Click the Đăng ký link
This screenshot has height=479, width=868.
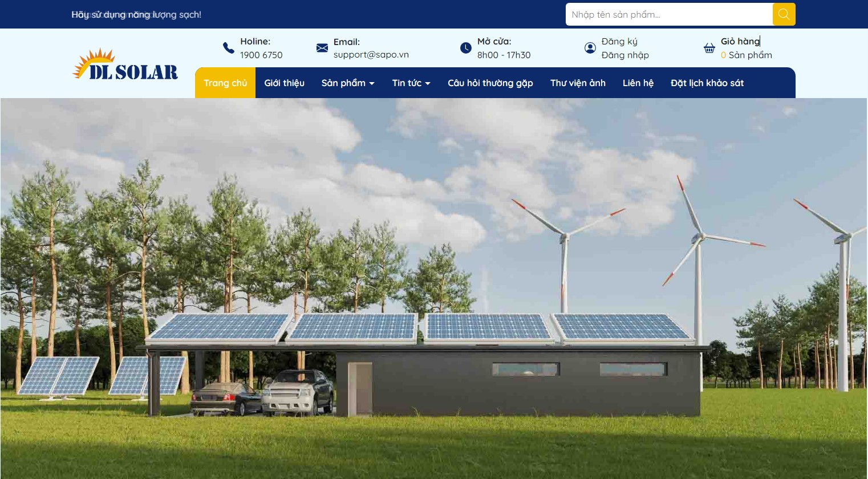(619, 42)
